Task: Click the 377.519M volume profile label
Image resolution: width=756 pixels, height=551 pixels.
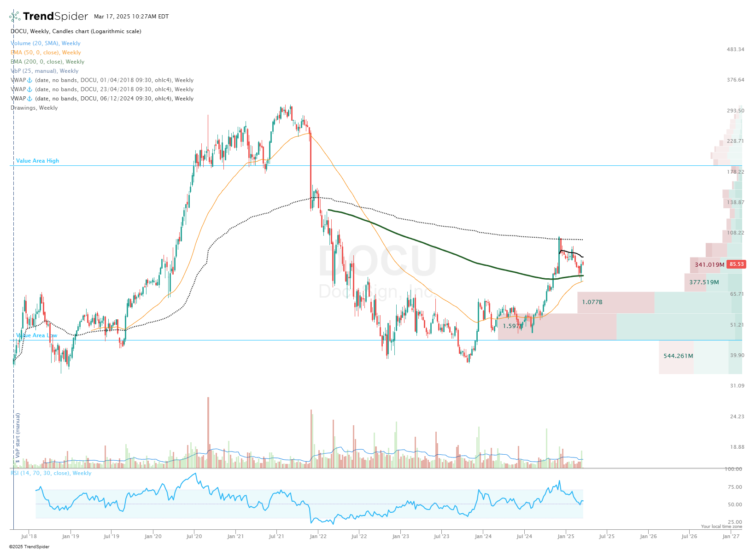Action: 704,282
